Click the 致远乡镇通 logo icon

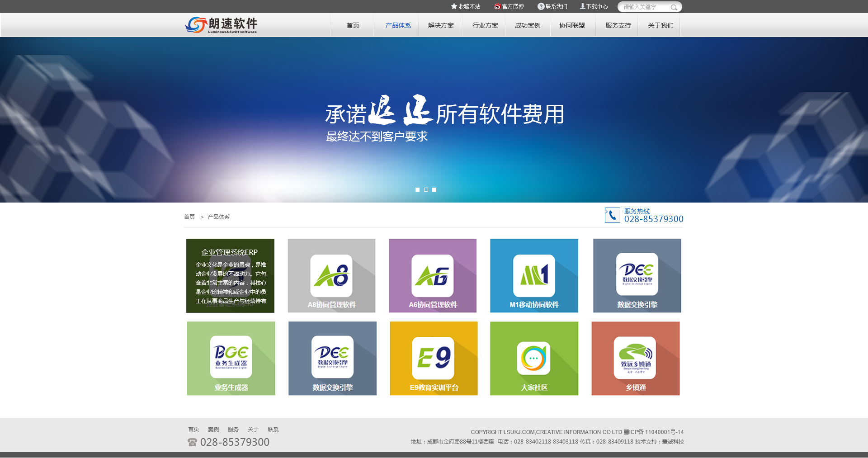(635, 358)
